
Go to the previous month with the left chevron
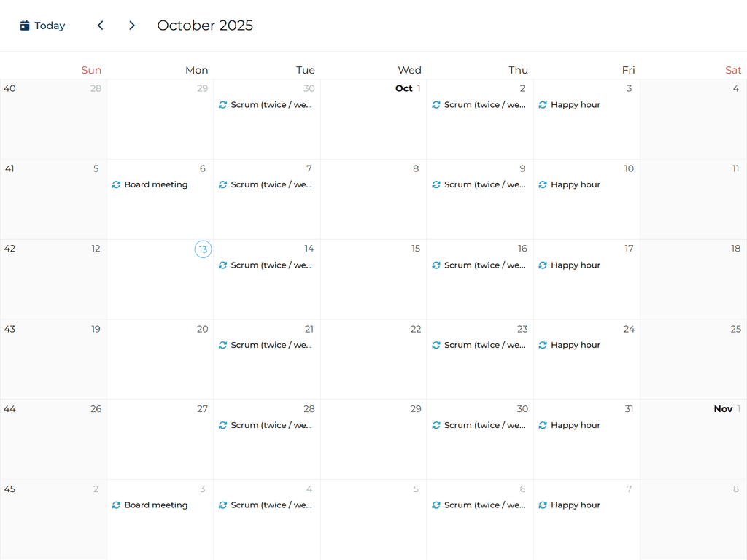(x=100, y=25)
